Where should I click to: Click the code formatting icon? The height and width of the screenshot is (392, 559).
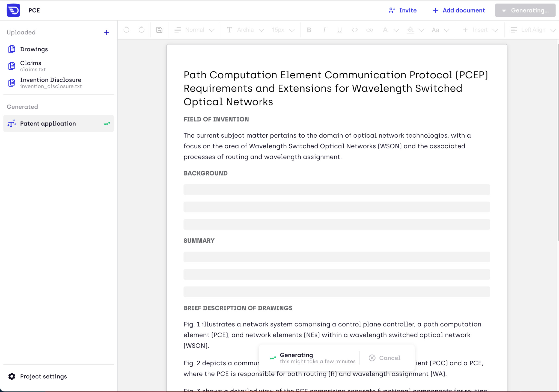coord(355,30)
